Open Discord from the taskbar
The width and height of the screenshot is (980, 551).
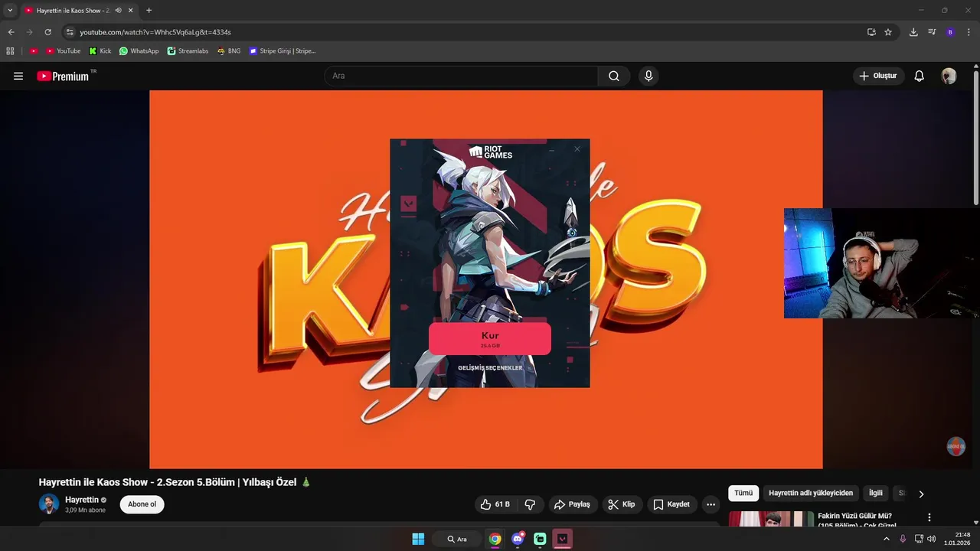[x=518, y=539]
